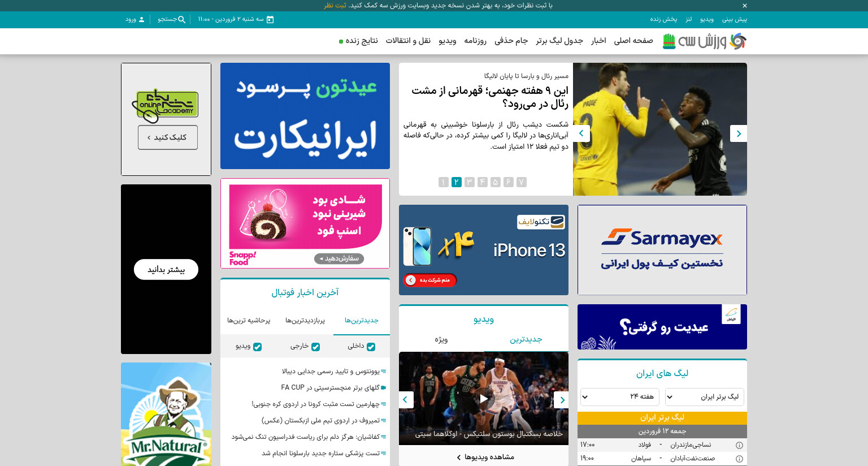Open headline این ۹ هفته جهنمی article

(489, 97)
